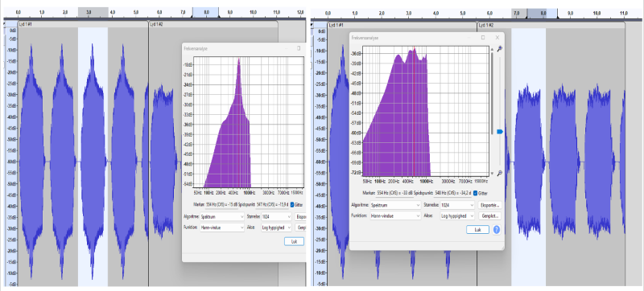Open Algoritme Spektrum dropdown in -33 dB dialog
The width and height of the screenshot is (644, 291).
pyautogui.click(x=395, y=204)
